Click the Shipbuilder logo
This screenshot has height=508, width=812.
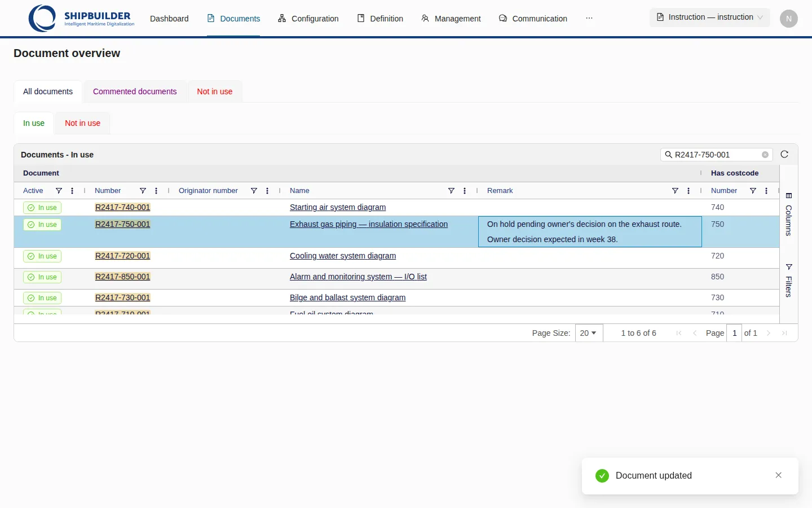point(81,18)
